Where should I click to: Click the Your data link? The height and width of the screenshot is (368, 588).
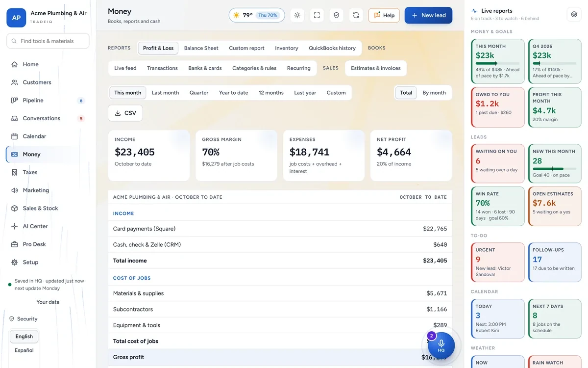48,302
